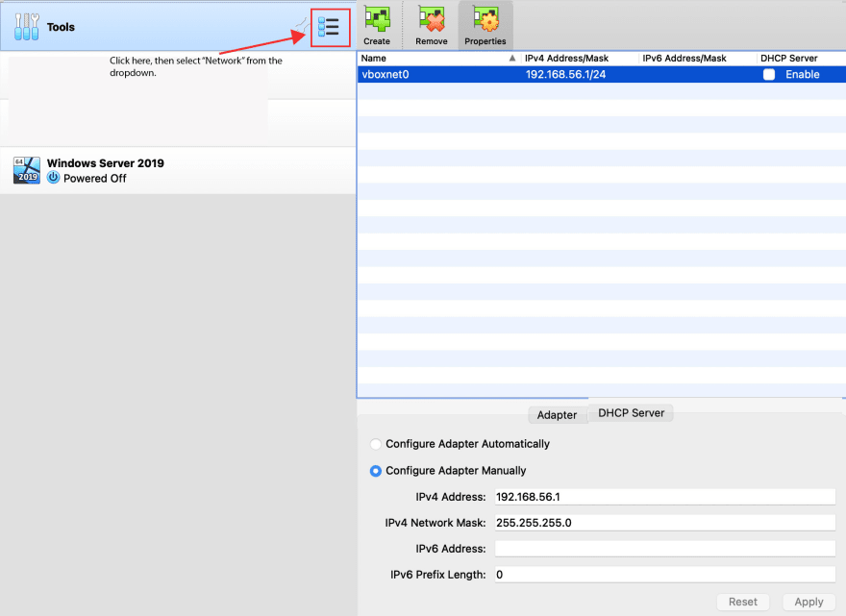Click the IPv4 Network Mask field
Viewport: 846px width, 616px height.
pos(664,523)
